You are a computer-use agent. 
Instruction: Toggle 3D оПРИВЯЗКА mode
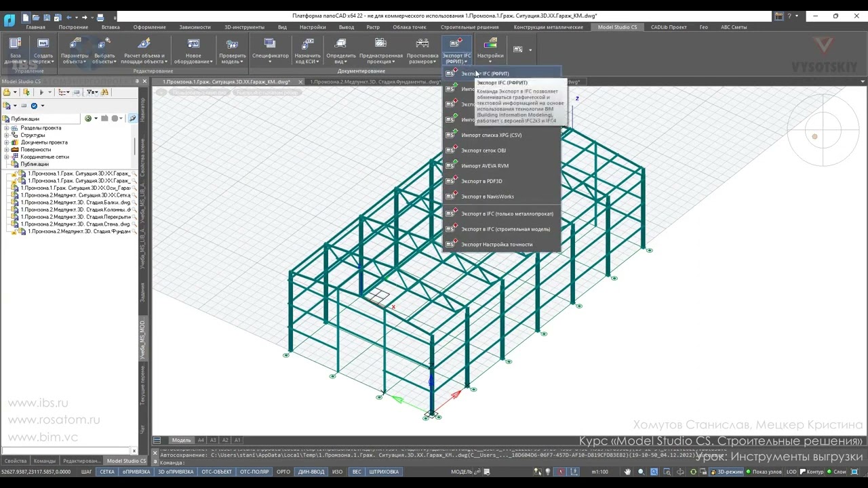[x=176, y=472]
